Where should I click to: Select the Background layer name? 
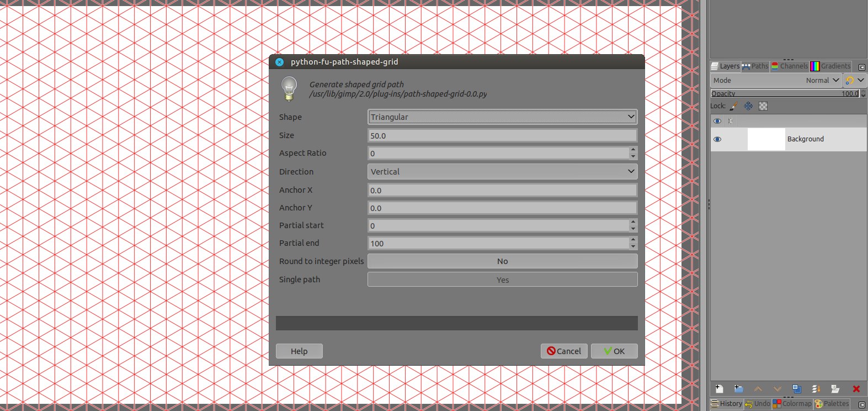806,139
